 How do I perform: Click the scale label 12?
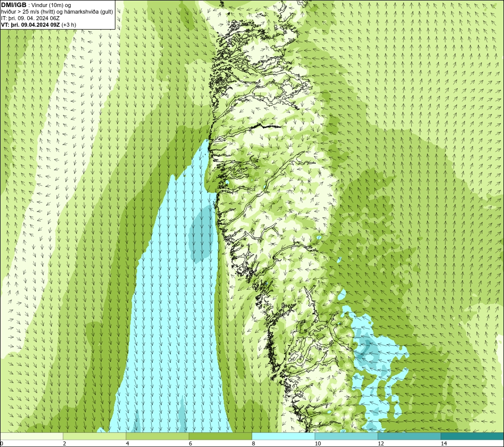click(x=381, y=443)
